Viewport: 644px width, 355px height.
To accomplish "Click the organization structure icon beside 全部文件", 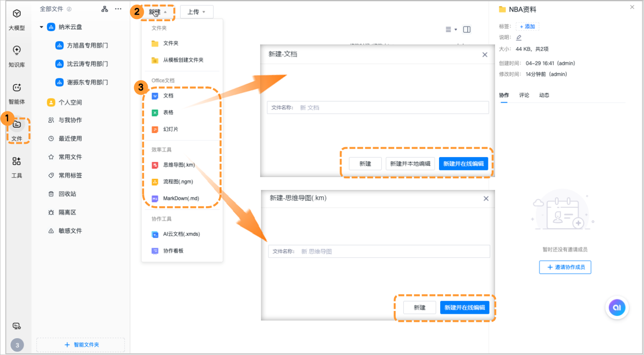I will pyautogui.click(x=105, y=9).
